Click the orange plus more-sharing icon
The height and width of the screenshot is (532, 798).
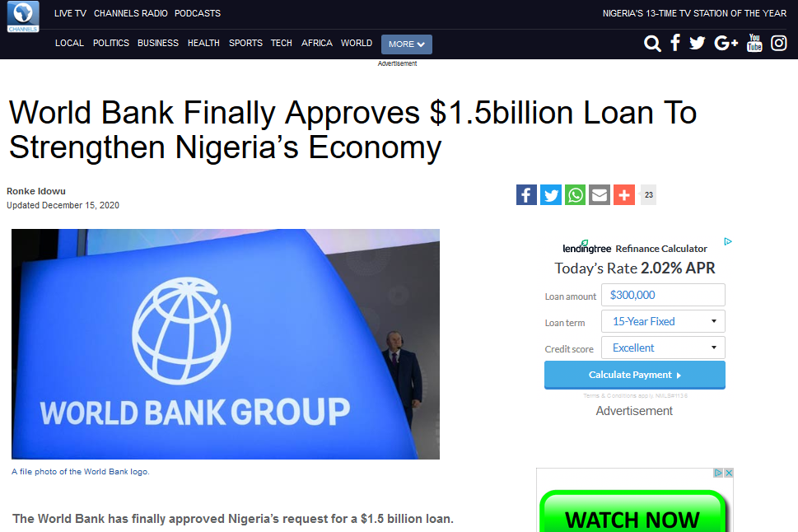click(x=624, y=195)
